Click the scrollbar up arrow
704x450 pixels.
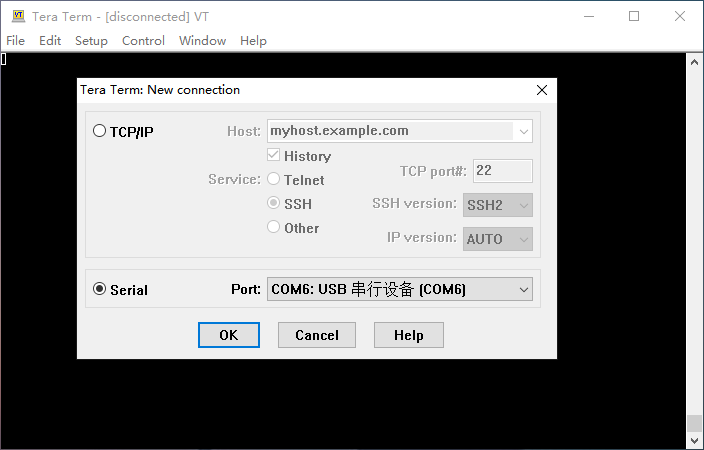pyautogui.click(x=694, y=61)
